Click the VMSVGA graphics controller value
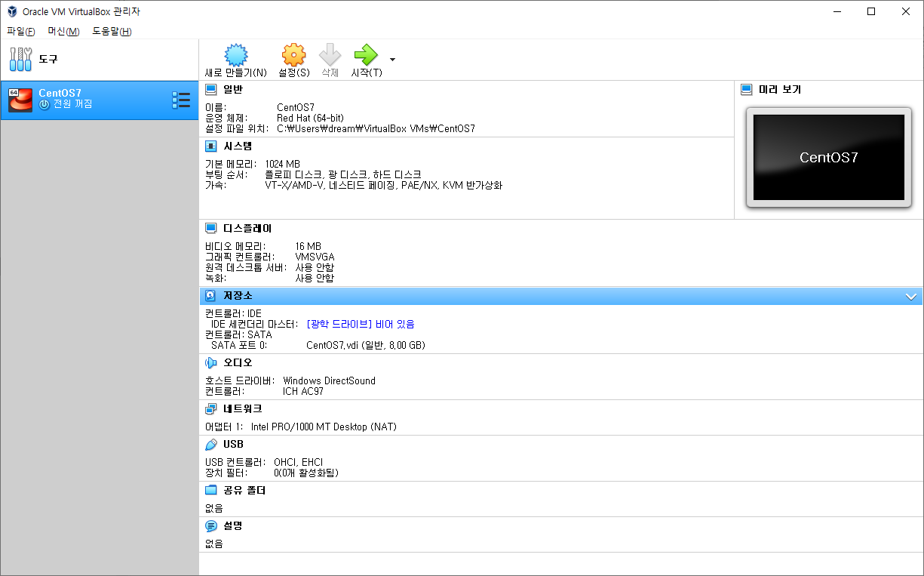Viewport: 924px width, 576px height. 315,257
